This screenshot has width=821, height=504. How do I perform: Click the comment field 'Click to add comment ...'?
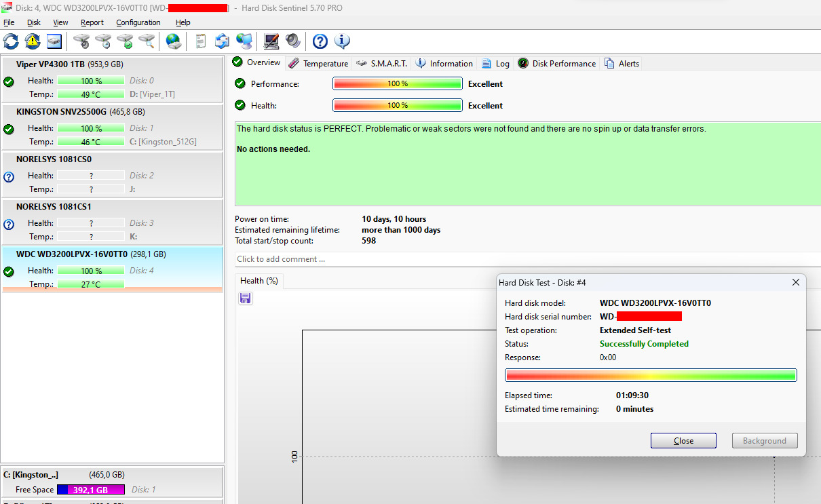(x=528, y=259)
